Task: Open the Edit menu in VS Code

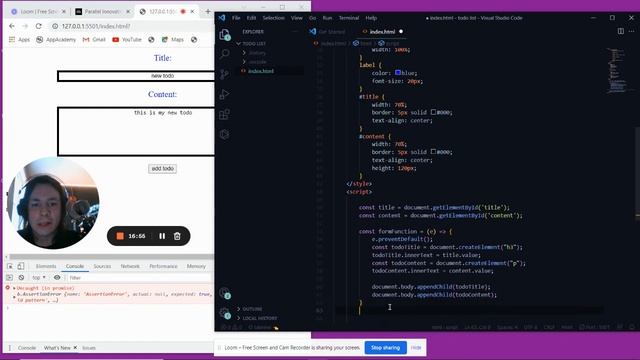Action: pos(251,18)
